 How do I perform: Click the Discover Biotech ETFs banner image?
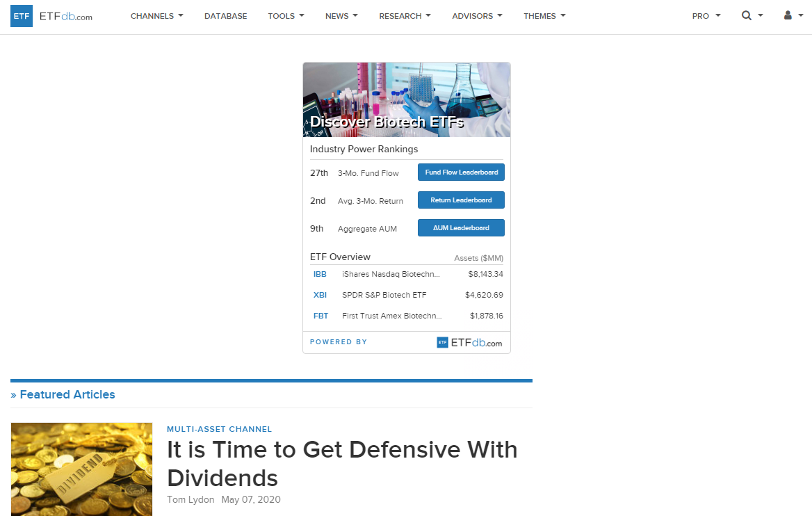point(407,99)
